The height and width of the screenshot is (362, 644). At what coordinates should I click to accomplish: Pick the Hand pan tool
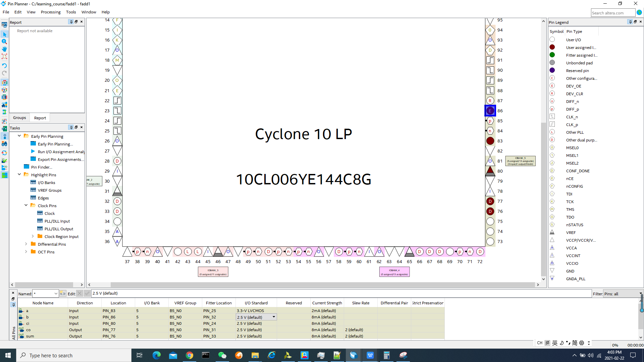tap(4, 49)
